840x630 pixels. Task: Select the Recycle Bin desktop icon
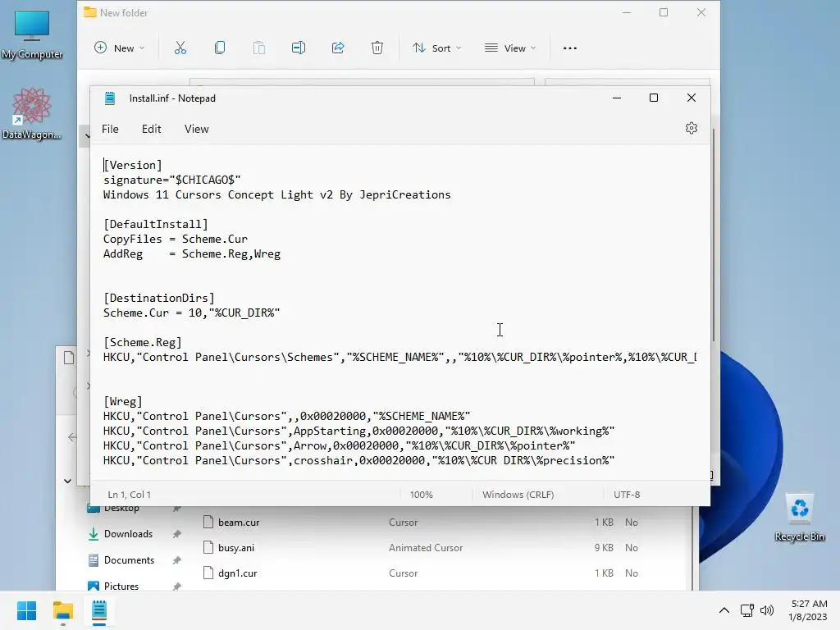click(x=799, y=518)
